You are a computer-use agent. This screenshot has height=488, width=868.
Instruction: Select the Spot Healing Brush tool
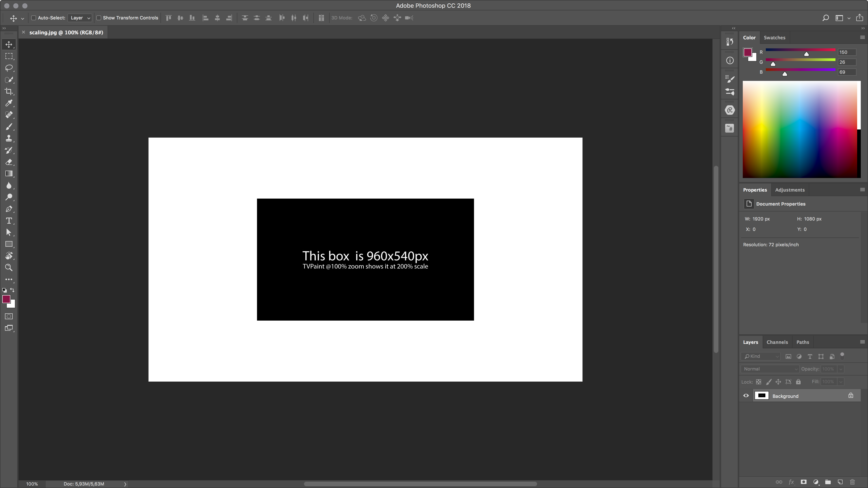click(9, 115)
